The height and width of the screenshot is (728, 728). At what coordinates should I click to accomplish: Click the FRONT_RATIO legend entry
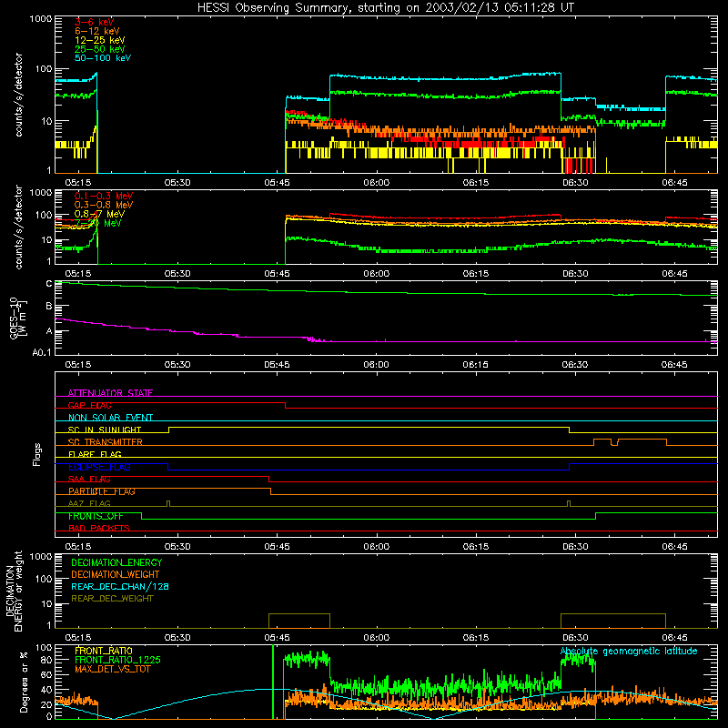point(104,651)
